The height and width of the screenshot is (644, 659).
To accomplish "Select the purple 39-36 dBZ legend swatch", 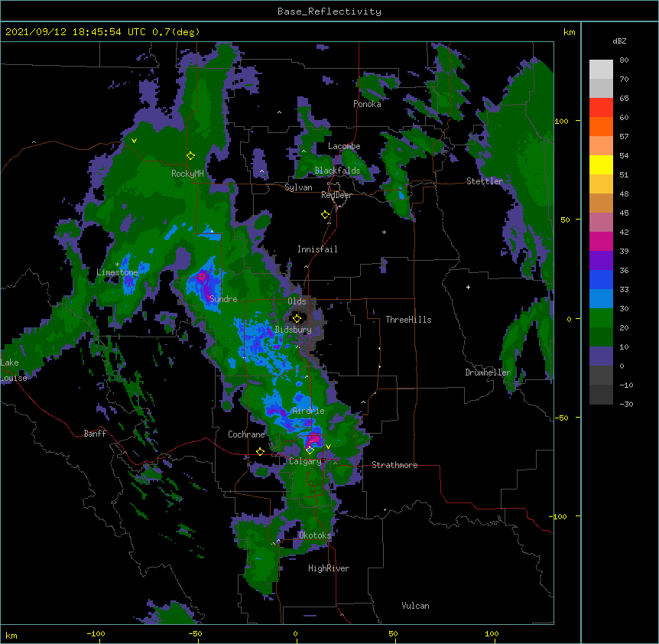I will [x=601, y=261].
